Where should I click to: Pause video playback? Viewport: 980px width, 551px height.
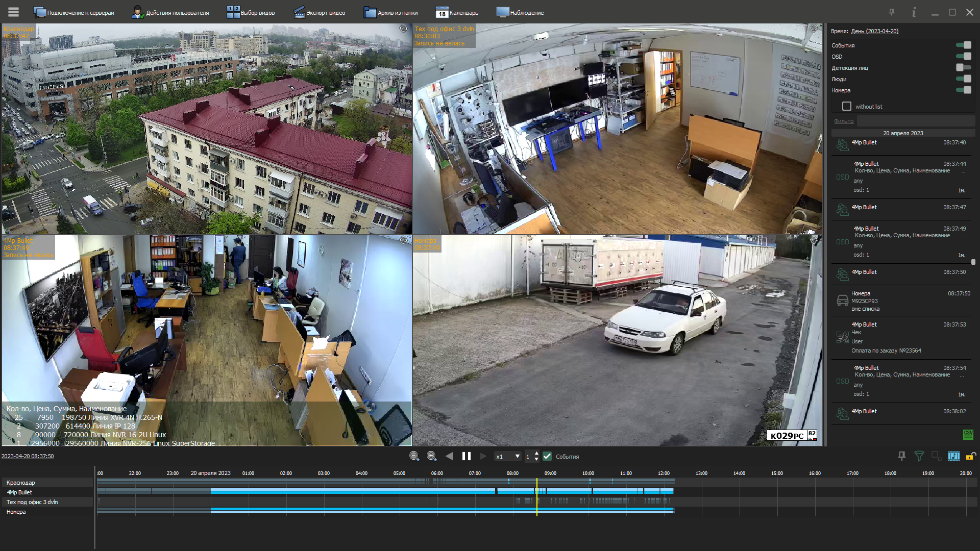(x=467, y=456)
